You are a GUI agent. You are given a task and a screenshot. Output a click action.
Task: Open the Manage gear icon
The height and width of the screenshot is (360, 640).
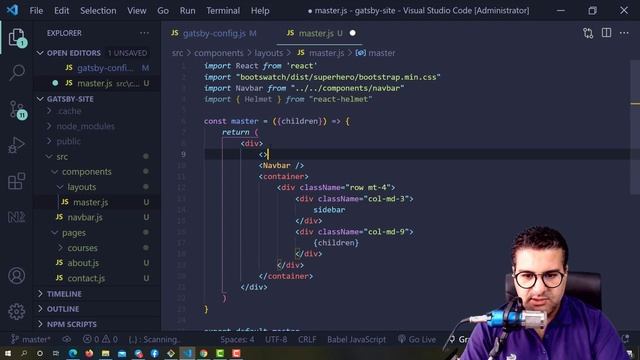(x=17, y=311)
